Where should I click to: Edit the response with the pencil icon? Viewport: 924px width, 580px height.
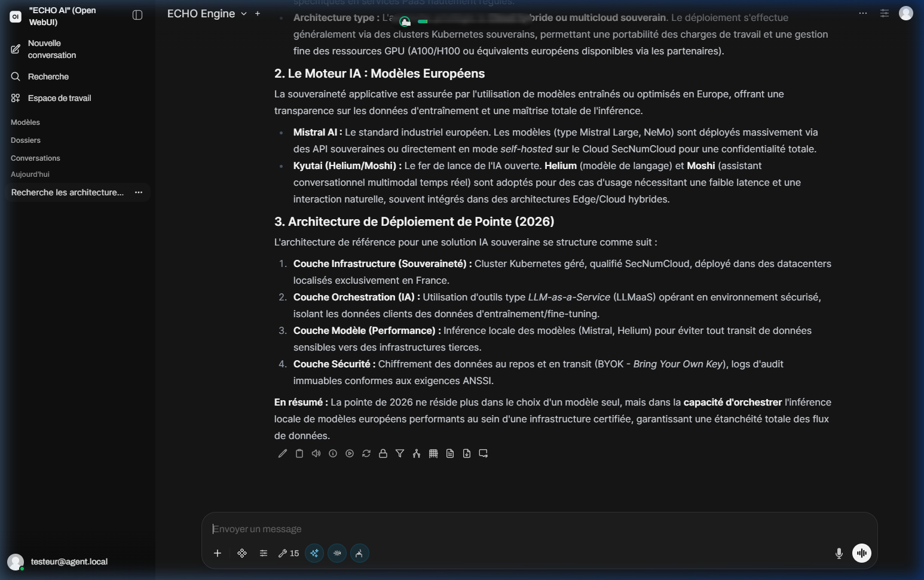pos(283,453)
